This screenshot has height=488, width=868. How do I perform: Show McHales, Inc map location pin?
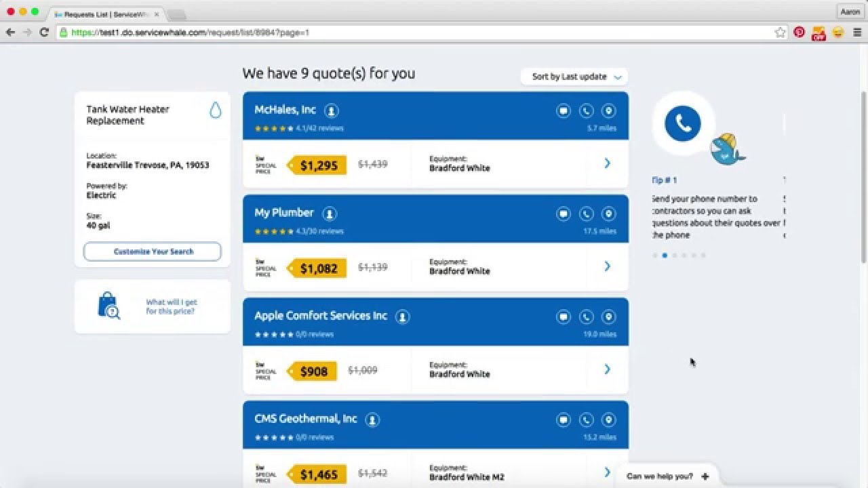pos(609,111)
